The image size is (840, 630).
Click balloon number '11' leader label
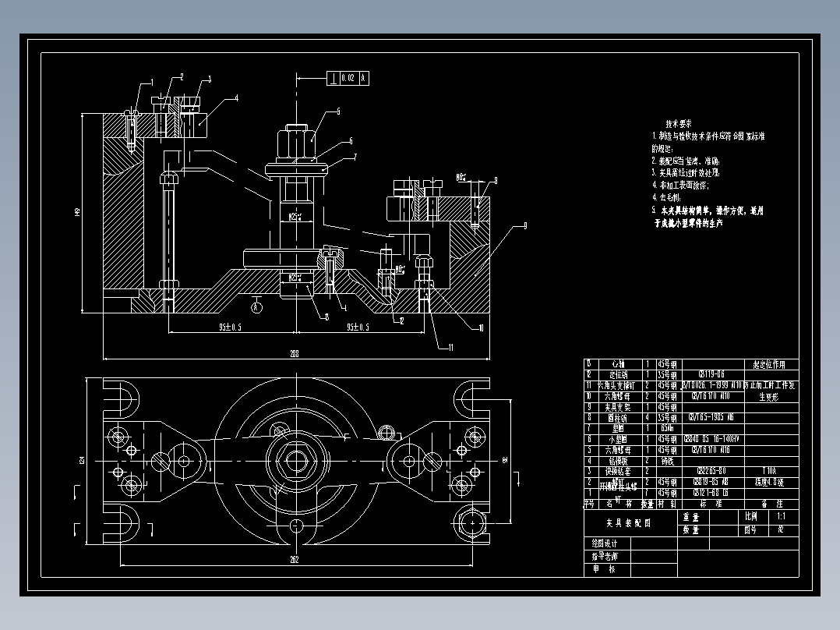450,348
